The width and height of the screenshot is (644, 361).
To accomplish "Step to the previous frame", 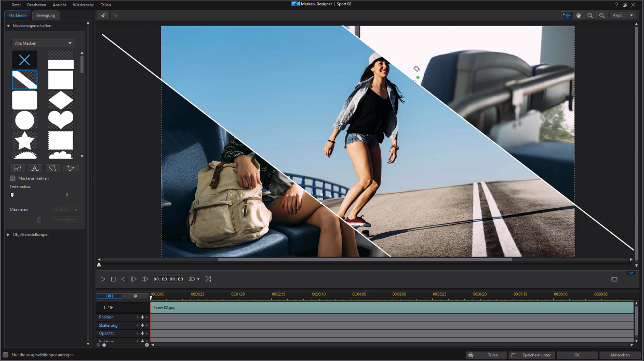I will coord(124,279).
